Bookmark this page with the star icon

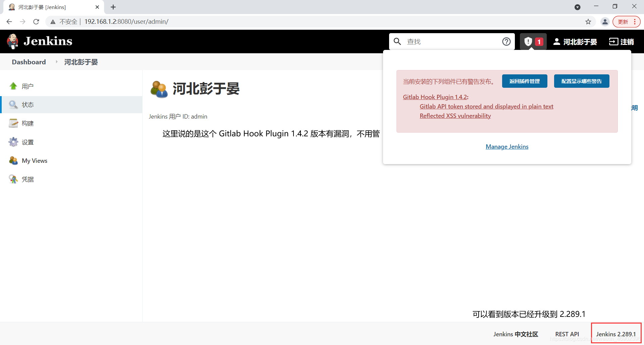pos(588,21)
